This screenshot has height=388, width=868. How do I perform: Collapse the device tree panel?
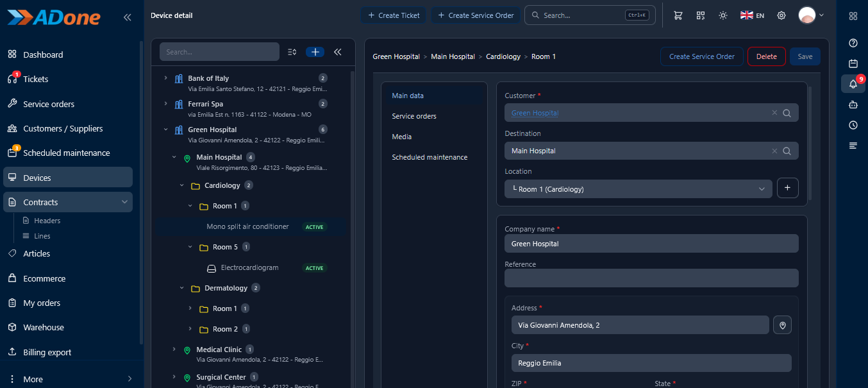338,52
